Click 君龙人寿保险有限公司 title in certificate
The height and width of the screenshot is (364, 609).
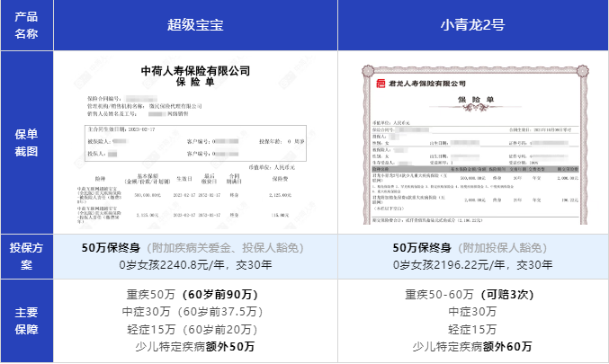tap(427, 84)
